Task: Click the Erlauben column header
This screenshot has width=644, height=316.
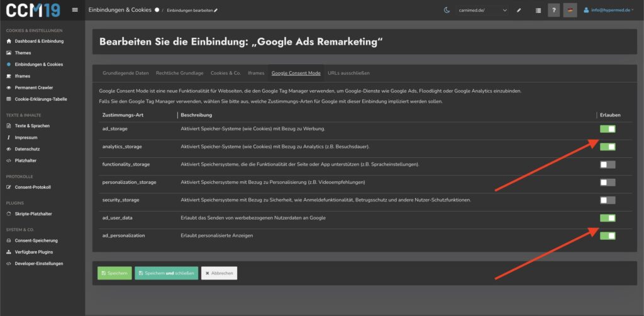Action: pyautogui.click(x=610, y=115)
